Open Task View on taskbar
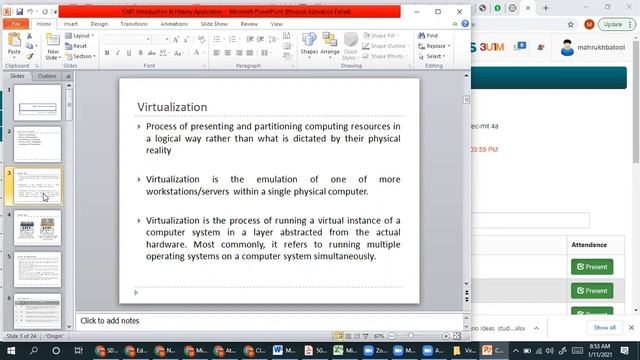The height and width of the screenshot is (360, 640). 78,351
